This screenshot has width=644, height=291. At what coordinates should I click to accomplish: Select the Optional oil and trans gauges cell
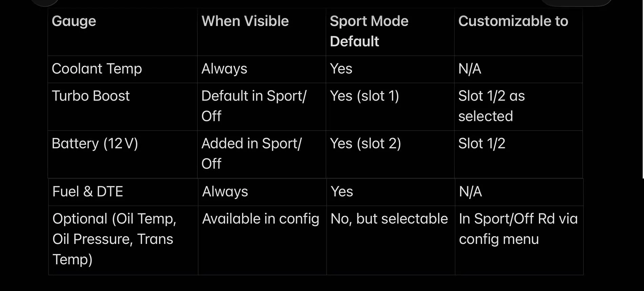[114, 239]
